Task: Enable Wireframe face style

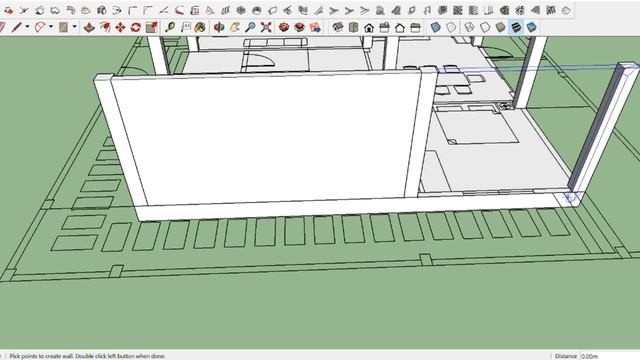Action: [470, 27]
